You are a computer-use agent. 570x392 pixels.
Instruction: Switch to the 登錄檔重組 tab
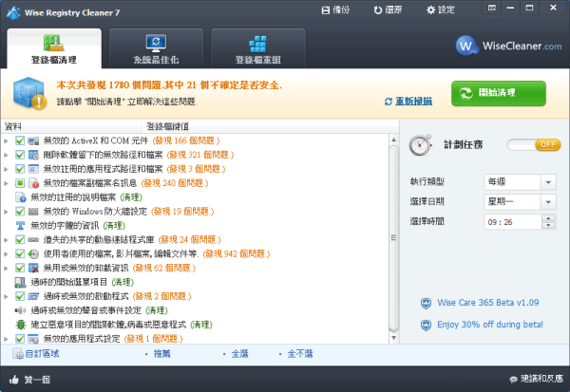coord(258,49)
